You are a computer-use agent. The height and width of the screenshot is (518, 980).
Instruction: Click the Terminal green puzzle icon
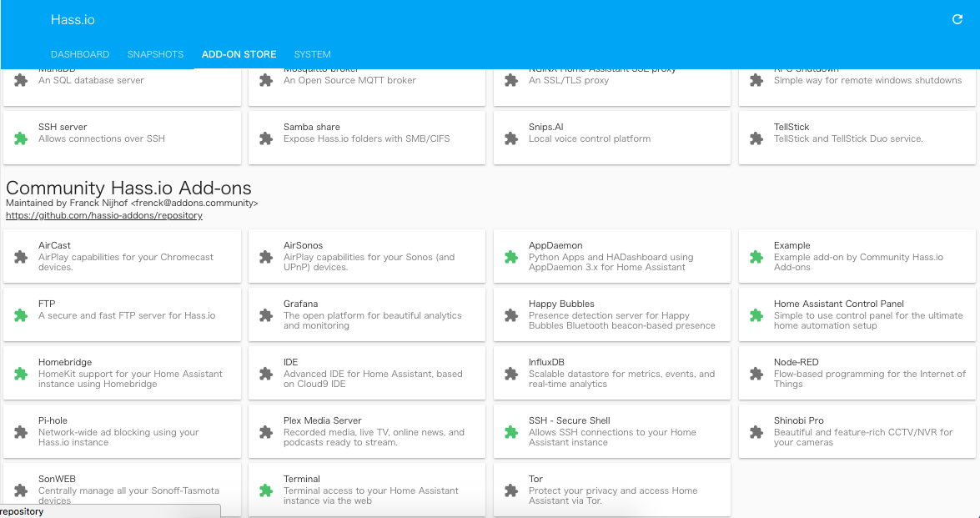(x=265, y=490)
